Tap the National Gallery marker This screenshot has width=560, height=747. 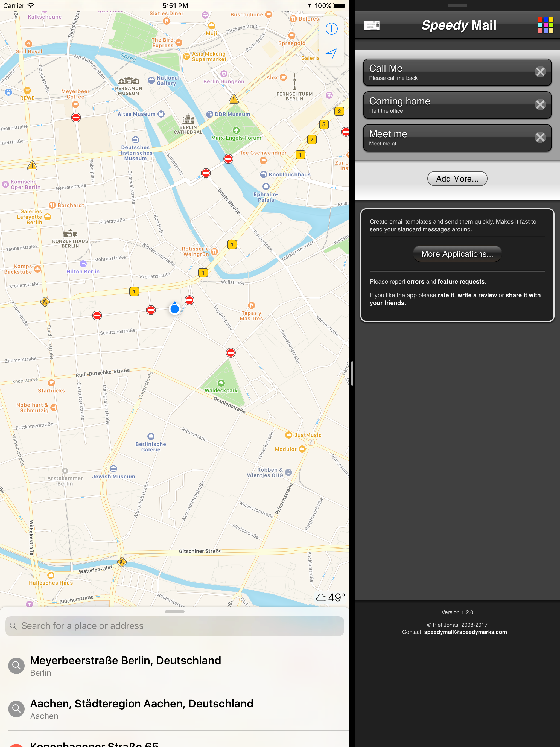(152, 80)
